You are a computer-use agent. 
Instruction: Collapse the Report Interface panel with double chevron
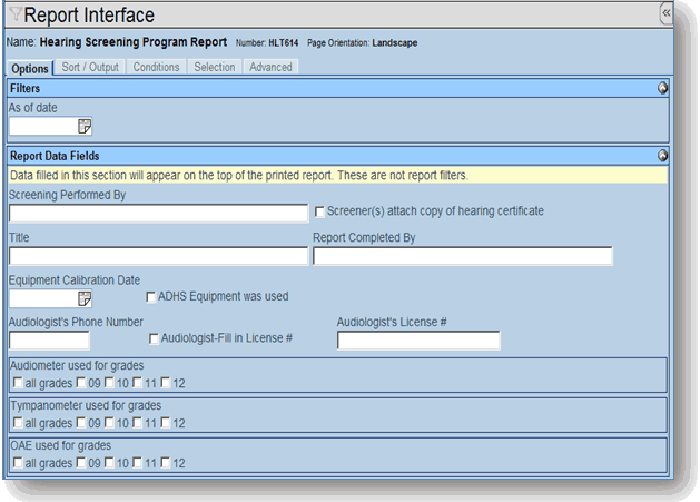tap(666, 13)
